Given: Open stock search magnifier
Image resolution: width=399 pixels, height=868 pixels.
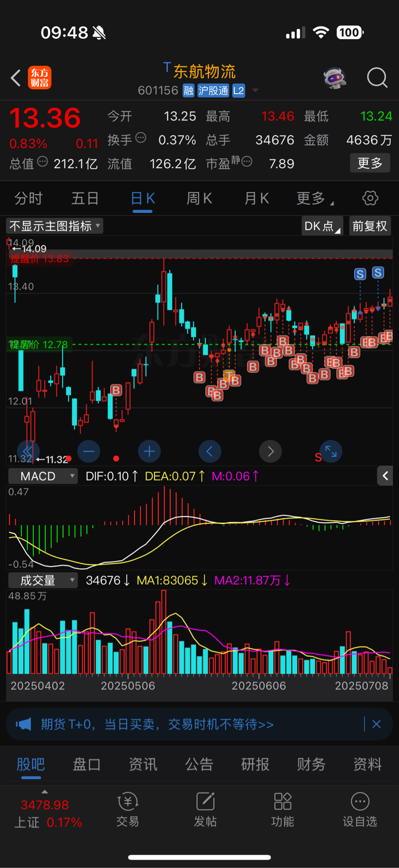Looking at the screenshot, I should (x=377, y=78).
